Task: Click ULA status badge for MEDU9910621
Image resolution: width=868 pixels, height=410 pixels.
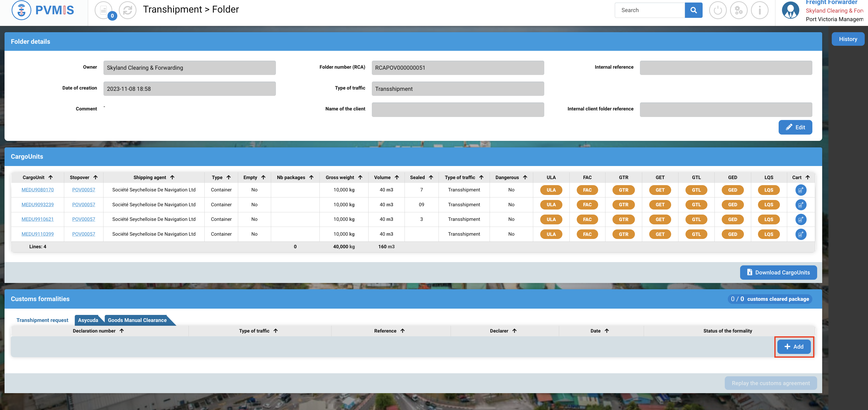Action: point(551,220)
